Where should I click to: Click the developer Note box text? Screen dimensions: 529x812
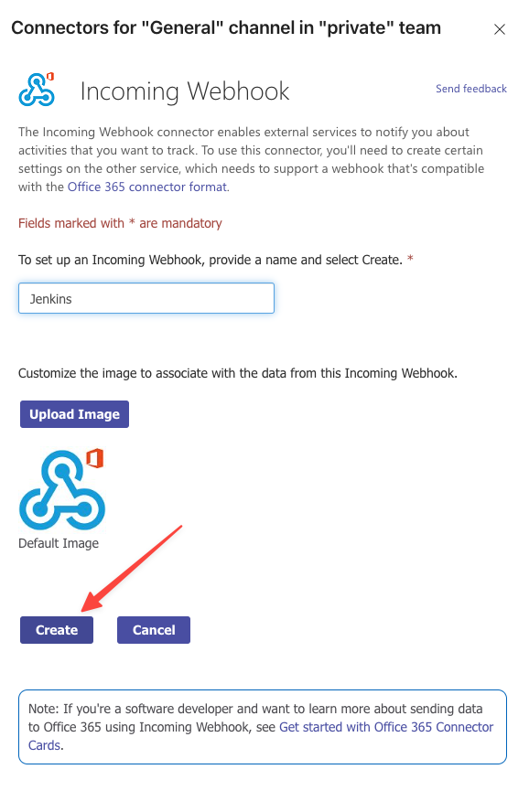(x=262, y=727)
